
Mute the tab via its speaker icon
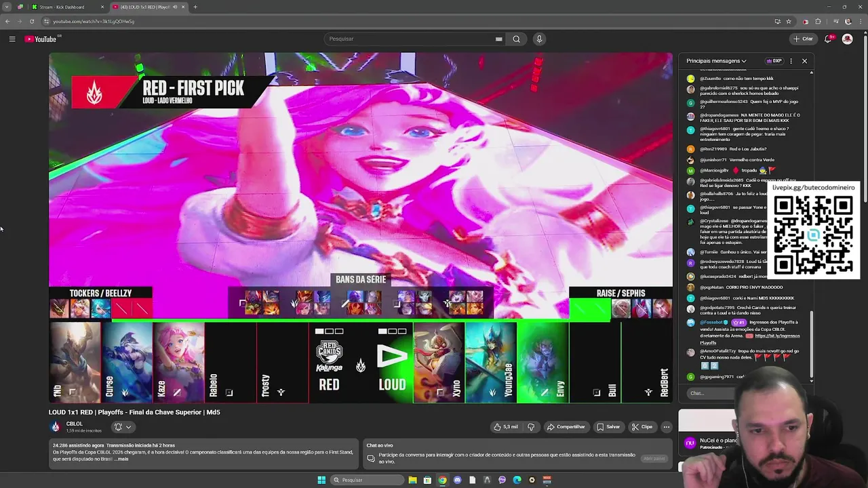[x=174, y=7]
